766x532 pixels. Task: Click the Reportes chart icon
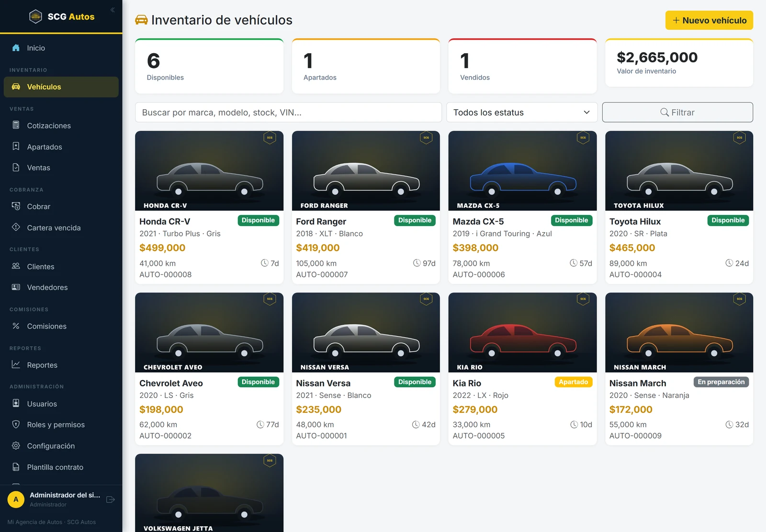pos(16,365)
